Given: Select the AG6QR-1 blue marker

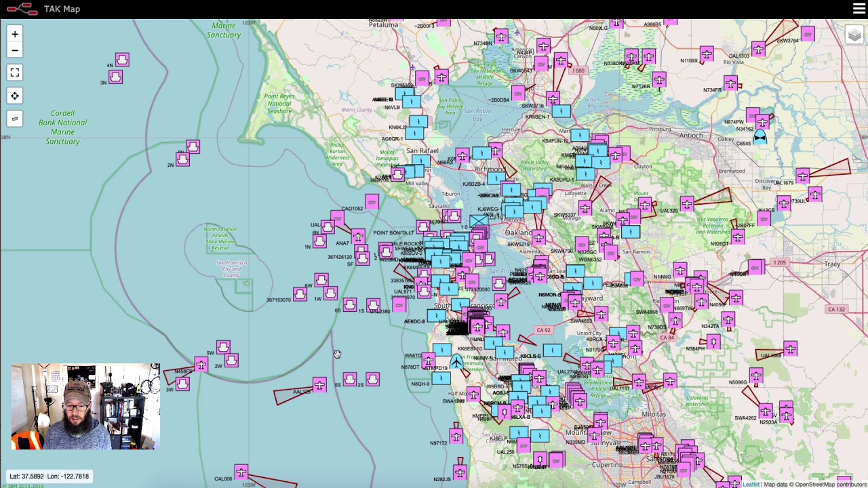Looking at the screenshot, I should coord(414,134).
